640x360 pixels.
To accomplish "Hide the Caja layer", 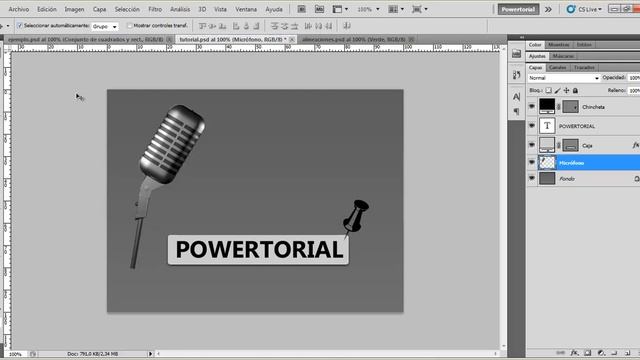I will tap(531, 145).
